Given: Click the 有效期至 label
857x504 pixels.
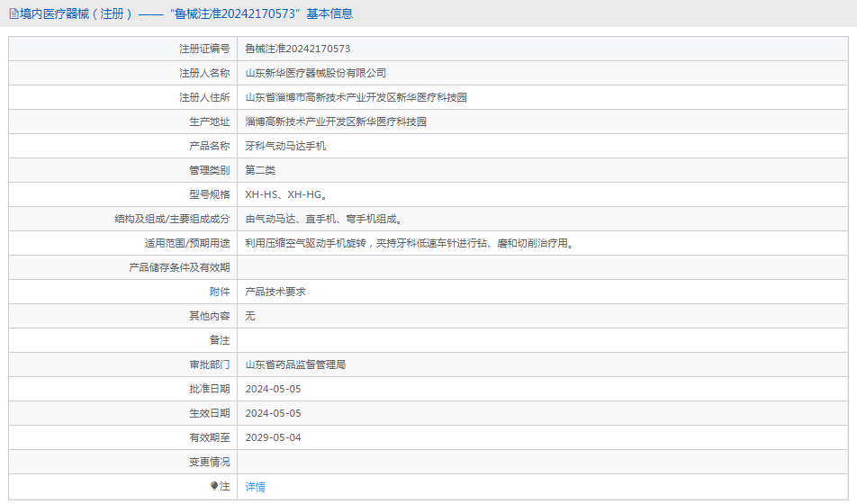Looking at the screenshot, I should 210,437.
